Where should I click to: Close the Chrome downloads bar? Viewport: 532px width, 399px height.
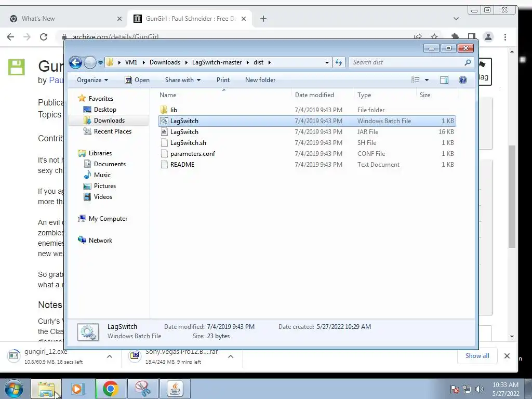(x=507, y=356)
